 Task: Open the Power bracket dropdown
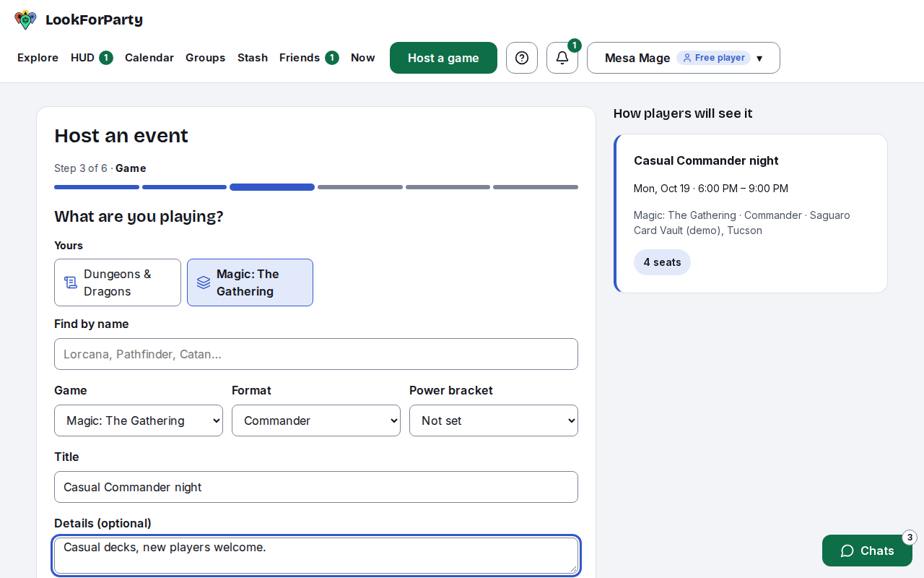[x=494, y=420]
